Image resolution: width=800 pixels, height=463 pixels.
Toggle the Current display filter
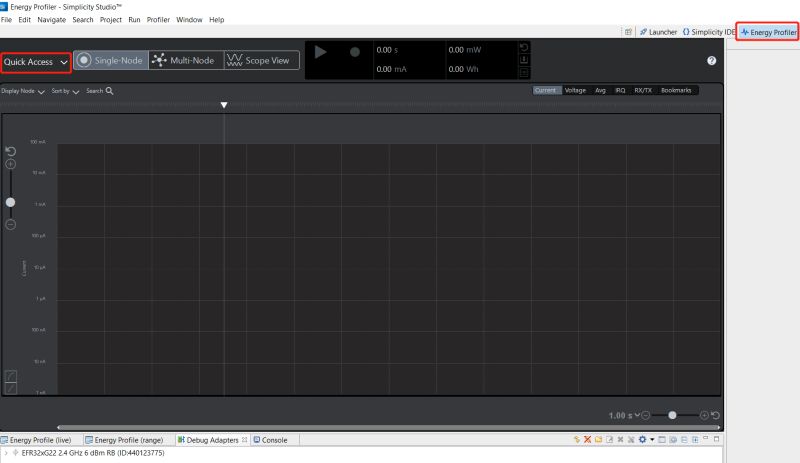[x=546, y=90]
